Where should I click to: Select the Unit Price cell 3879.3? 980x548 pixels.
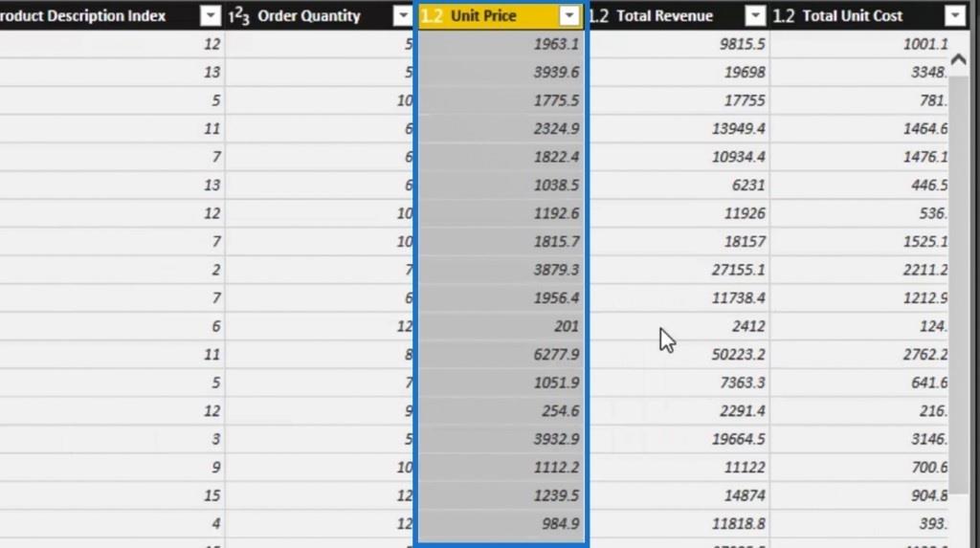pyautogui.click(x=501, y=270)
